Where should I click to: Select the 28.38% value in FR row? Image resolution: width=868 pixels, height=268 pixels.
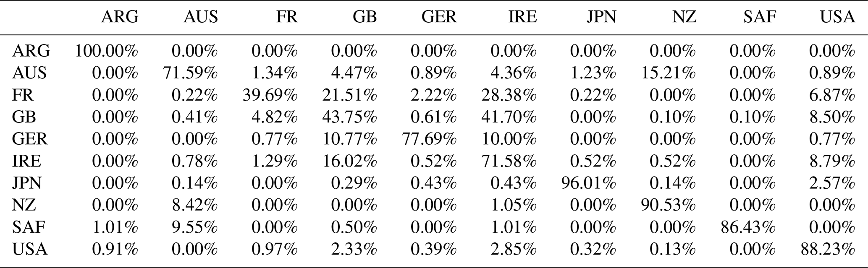509,96
